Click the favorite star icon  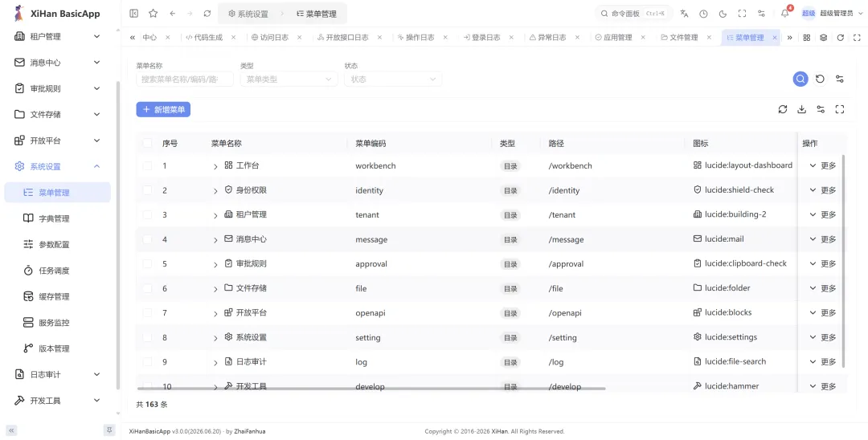click(x=154, y=14)
